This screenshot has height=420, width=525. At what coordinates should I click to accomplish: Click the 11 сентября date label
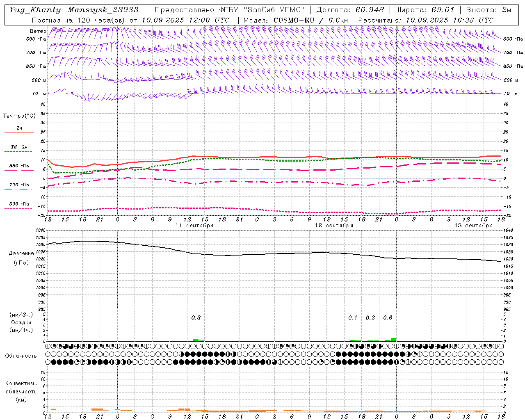click(x=194, y=226)
